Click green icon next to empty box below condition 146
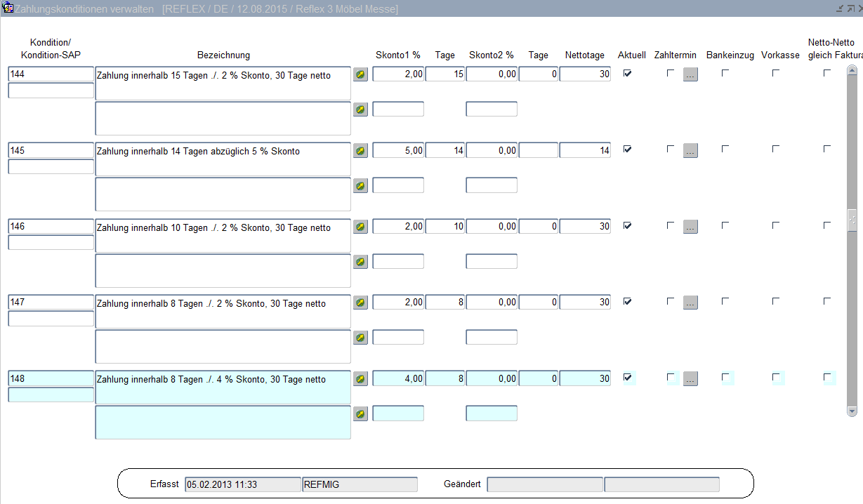Screen dimensions: 863x504 click(x=360, y=262)
